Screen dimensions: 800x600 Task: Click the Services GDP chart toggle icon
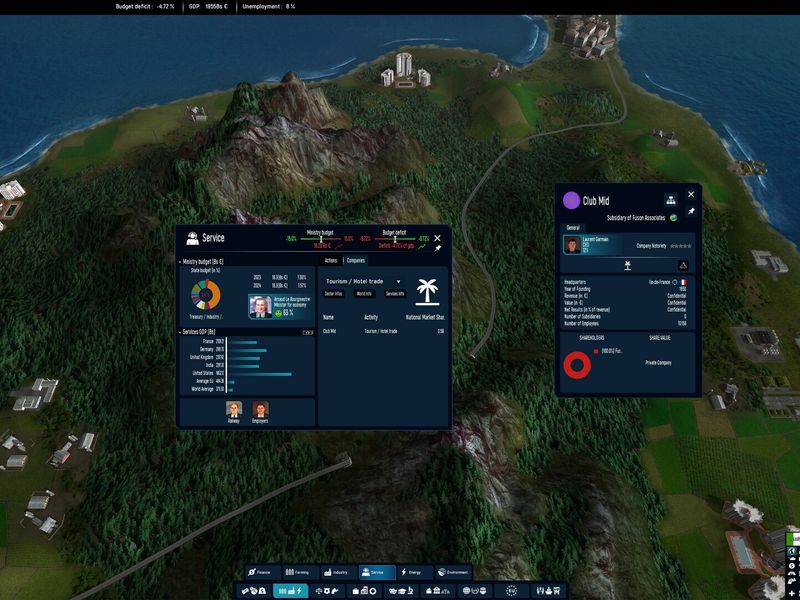pyautogui.click(x=308, y=333)
